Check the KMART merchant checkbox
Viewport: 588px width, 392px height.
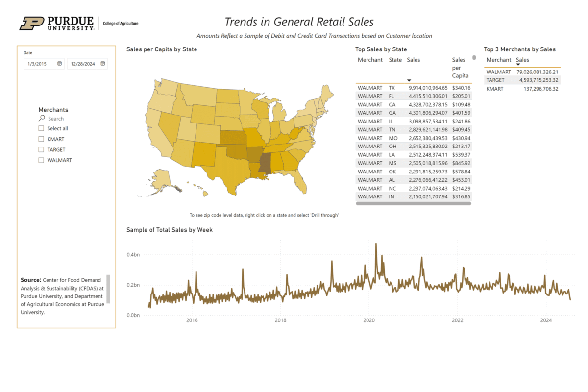point(41,139)
